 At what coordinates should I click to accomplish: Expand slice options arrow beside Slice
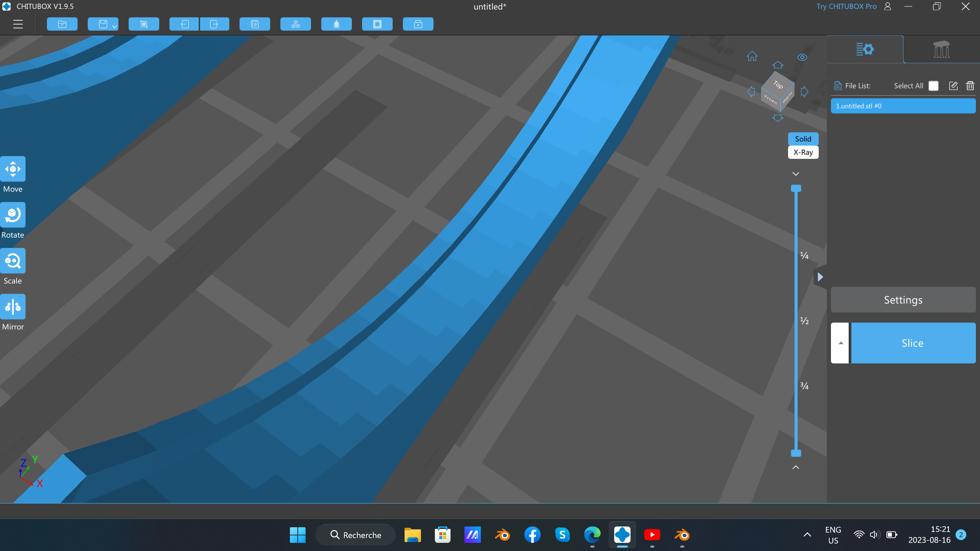840,343
